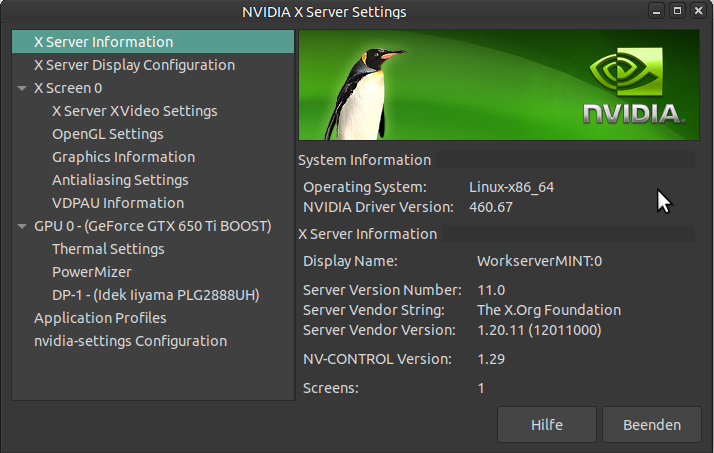This screenshot has height=453, width=714.
Task: Open Application Profiles
Action: (x=100, y=318)
